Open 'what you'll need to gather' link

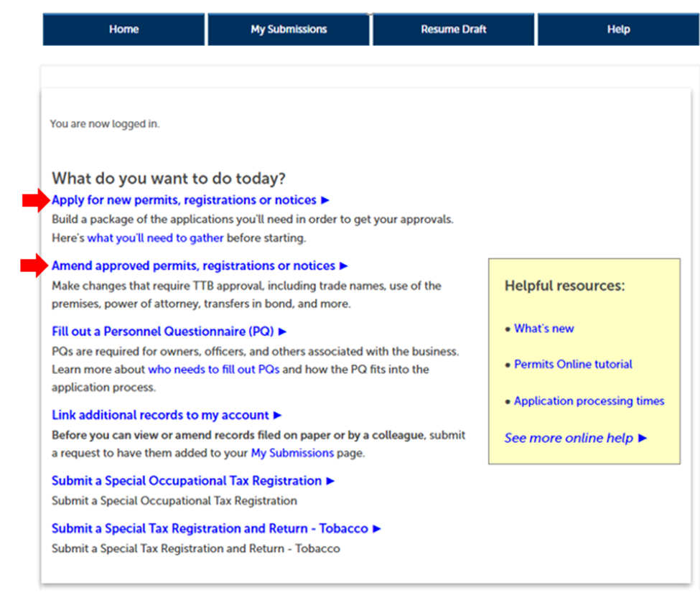pyautogui.click(x=155, y=238)
